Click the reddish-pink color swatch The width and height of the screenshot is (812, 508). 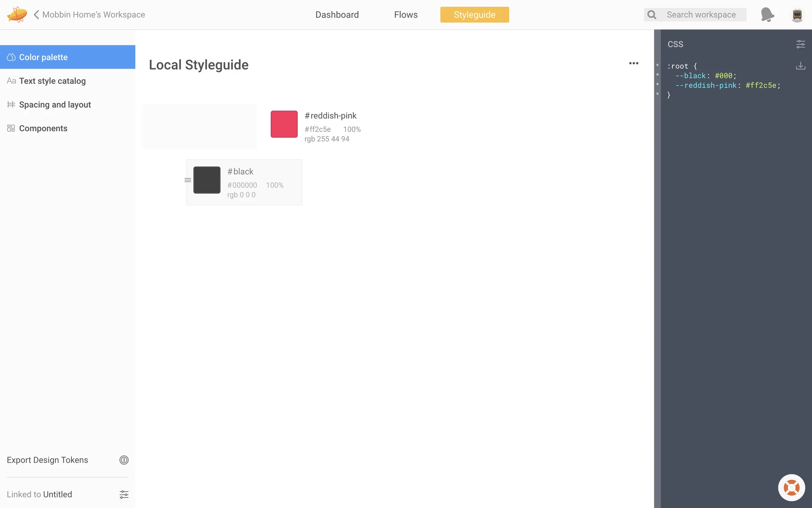click(284, 124)
